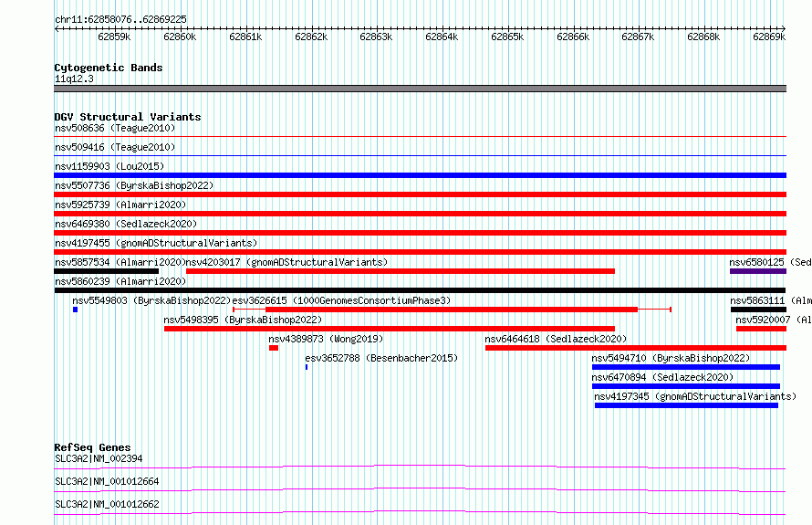Click the RefSeq Genes track heading

[93, 447]
